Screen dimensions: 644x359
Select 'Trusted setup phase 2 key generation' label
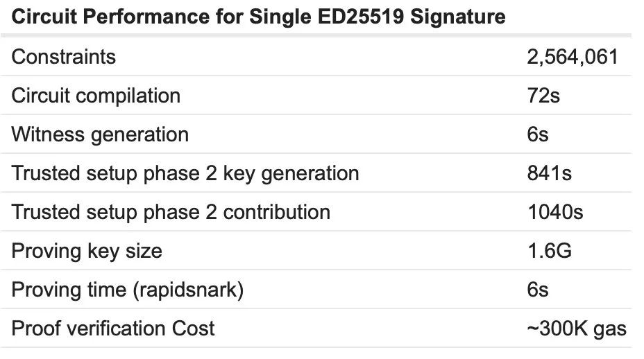185,173
